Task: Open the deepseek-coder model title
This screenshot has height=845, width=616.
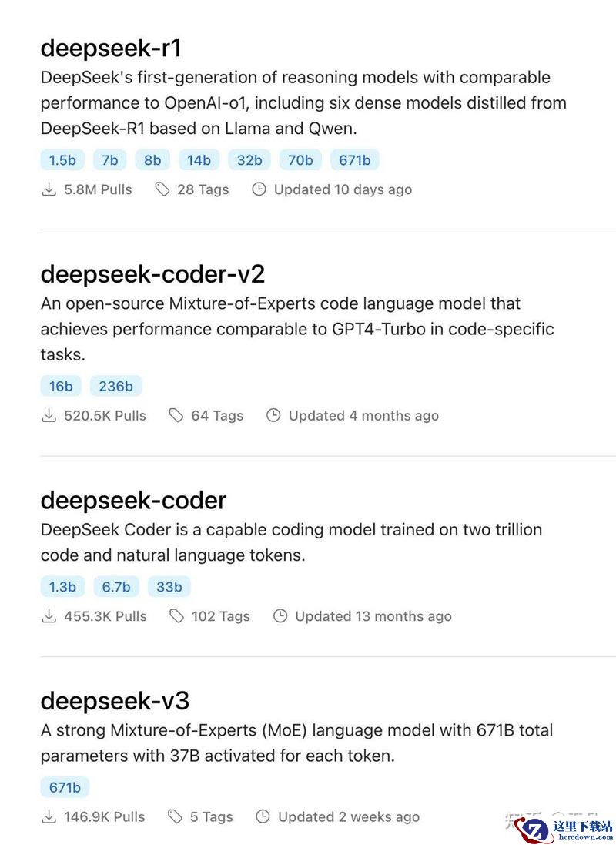Action: [133, 501]
